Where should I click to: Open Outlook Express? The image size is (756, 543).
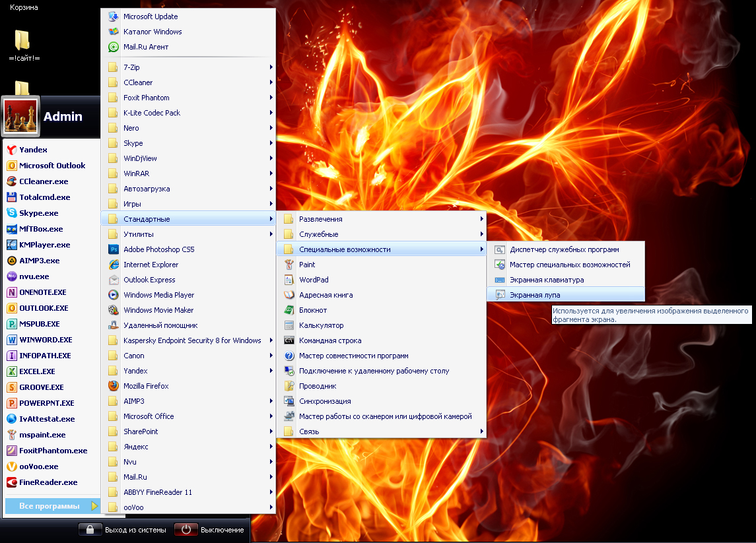coord(188,280)
